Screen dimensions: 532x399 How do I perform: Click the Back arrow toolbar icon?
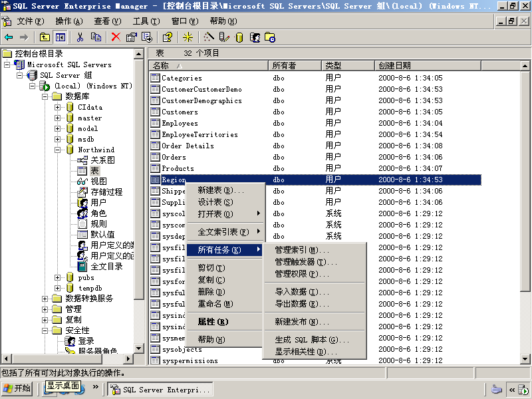tap(9, 37)
